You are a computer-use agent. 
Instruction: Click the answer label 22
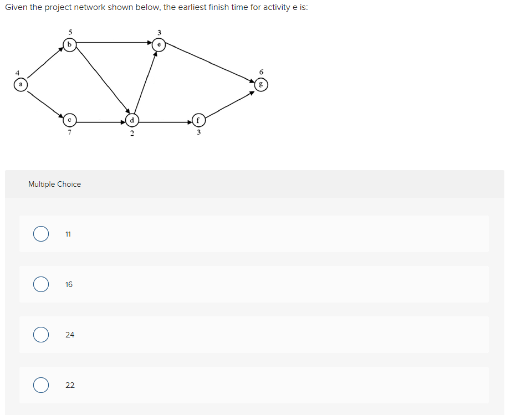click(69, 385)
